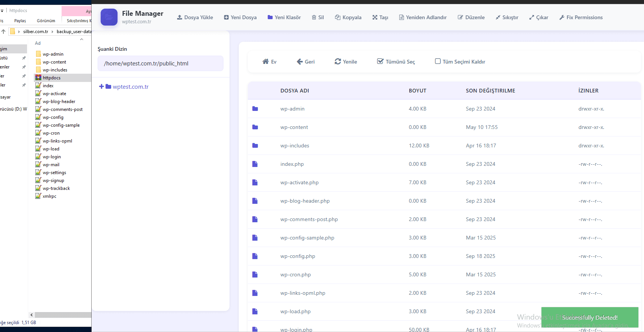Click the Yeni Klasör folder icon
644x332 pixels.
coord(270,17)
